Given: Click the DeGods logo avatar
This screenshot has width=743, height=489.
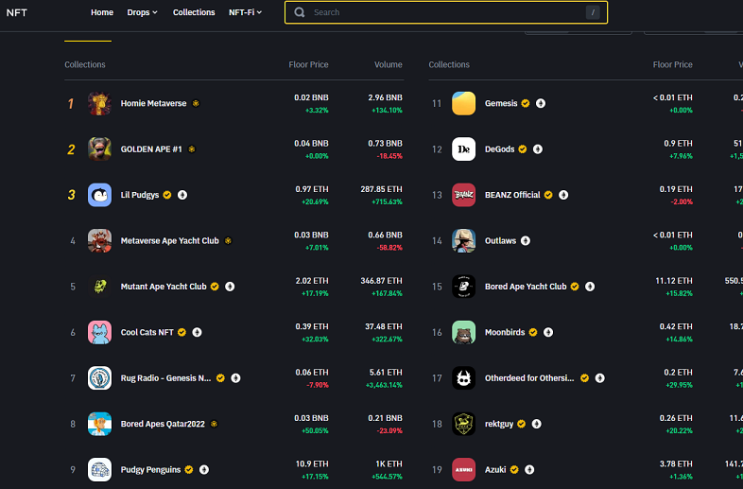Looking at the screenshot, I should [x=463, y=149].
